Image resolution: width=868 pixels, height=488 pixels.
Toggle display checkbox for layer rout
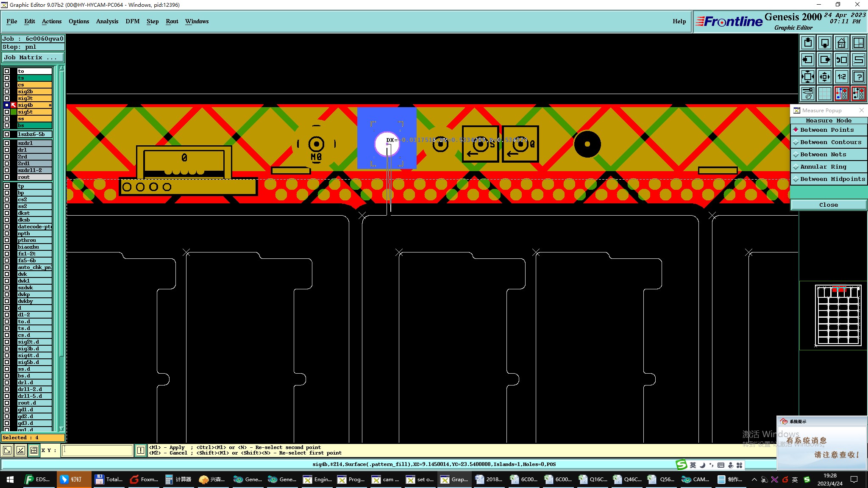tap(7, 177)
